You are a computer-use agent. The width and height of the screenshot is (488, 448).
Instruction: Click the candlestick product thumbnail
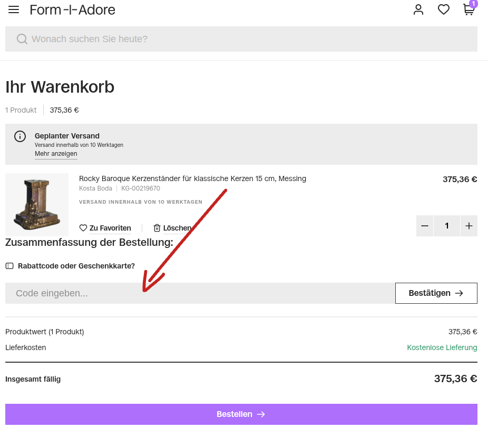pyautogui.click(x=37, y=204)
